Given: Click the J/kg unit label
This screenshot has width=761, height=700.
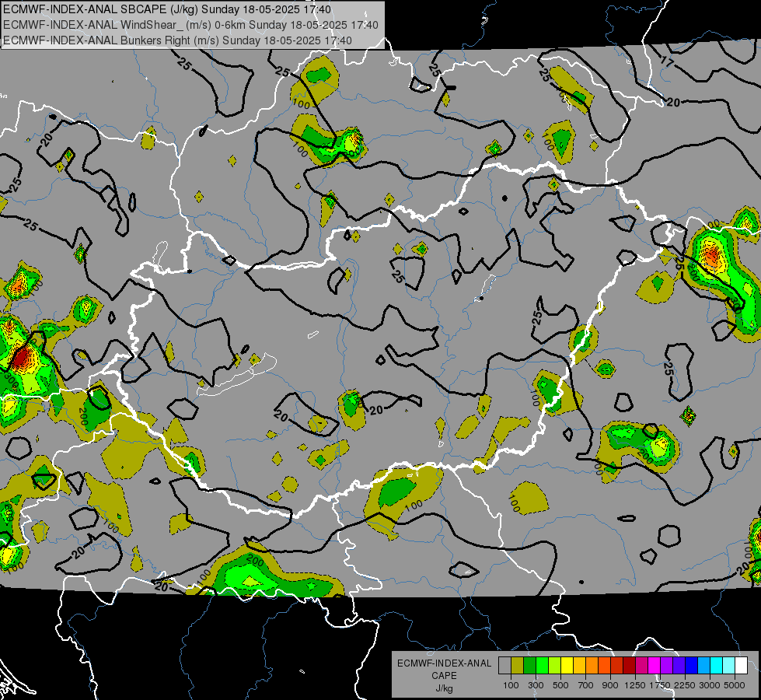Looking at the screenshot, I should pos(444,688).
